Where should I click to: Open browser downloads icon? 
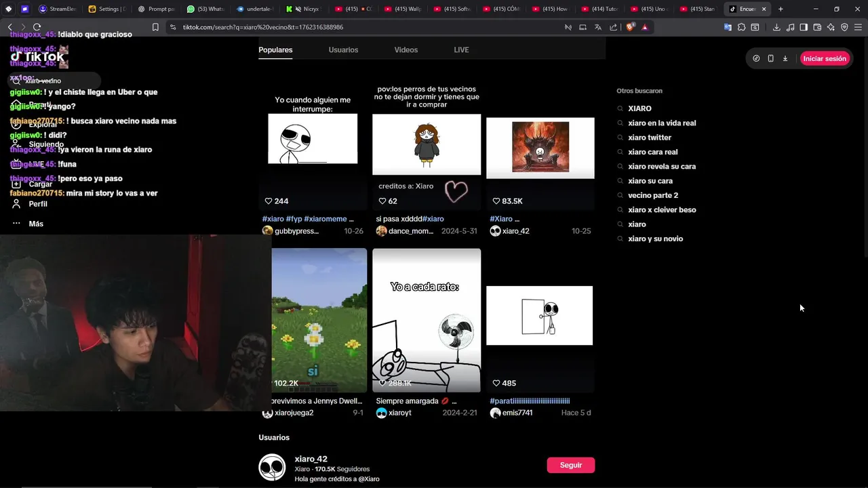click(776, 27)
